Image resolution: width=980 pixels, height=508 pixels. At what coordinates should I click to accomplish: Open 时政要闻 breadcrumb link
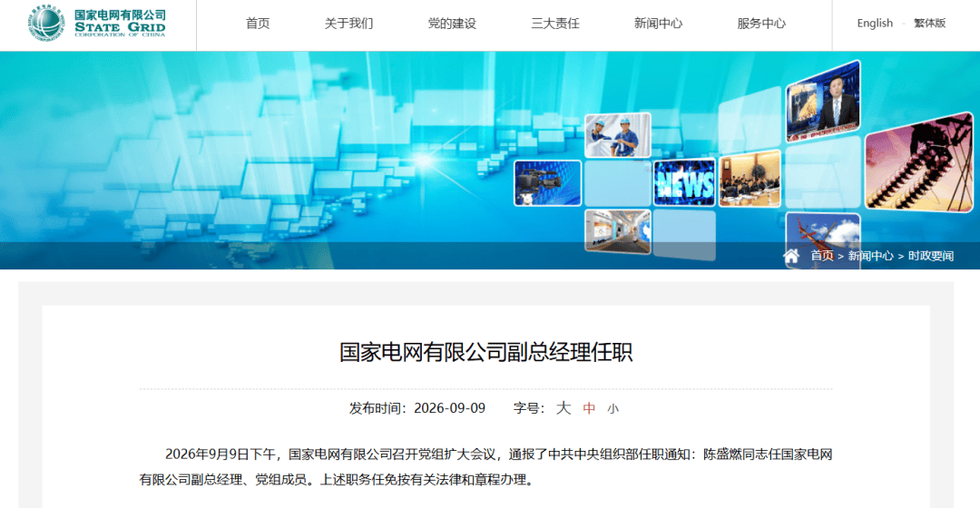(x=931, y=256)
